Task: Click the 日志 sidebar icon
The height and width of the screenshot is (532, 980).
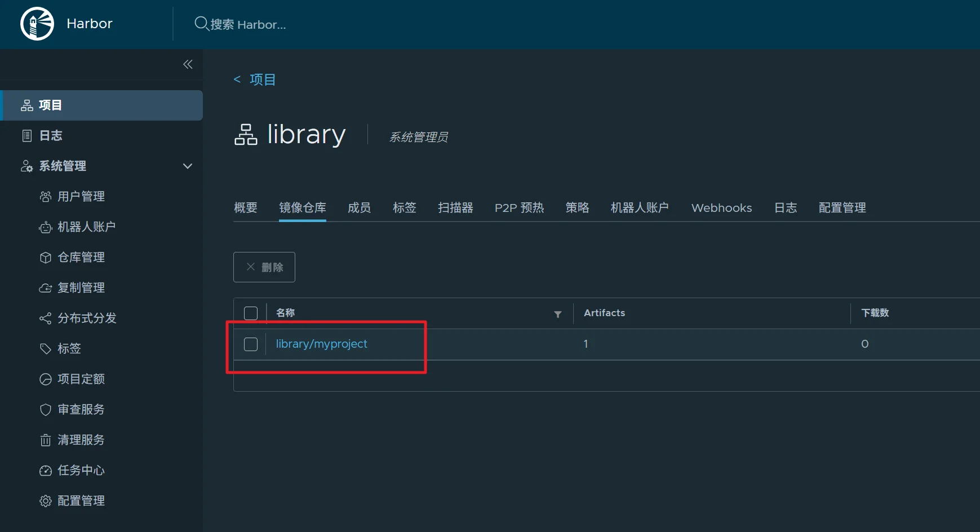Action: (x=27, y=136)
